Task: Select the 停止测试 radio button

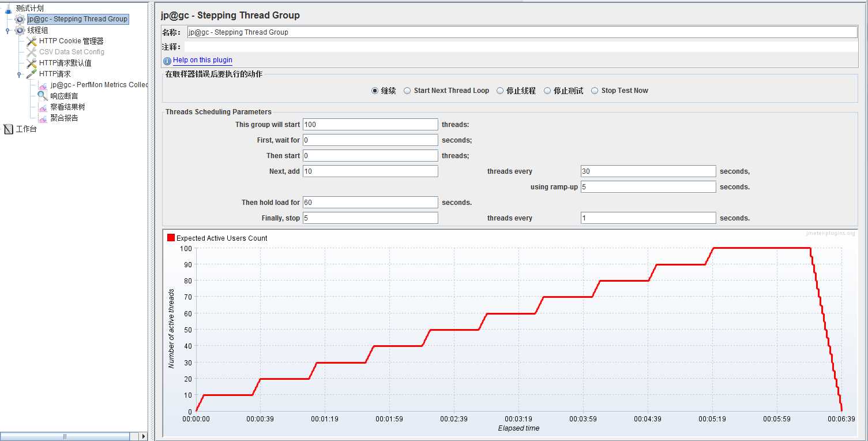Action: coord(547,91)
